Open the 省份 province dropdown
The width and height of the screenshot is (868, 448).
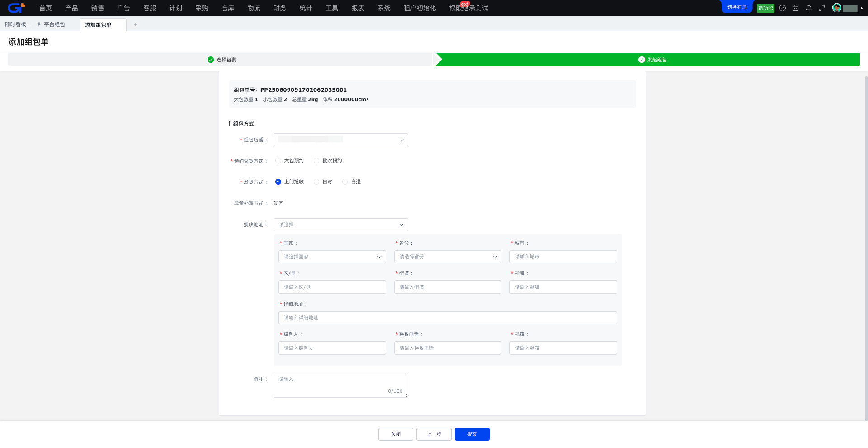click(448, 257)
